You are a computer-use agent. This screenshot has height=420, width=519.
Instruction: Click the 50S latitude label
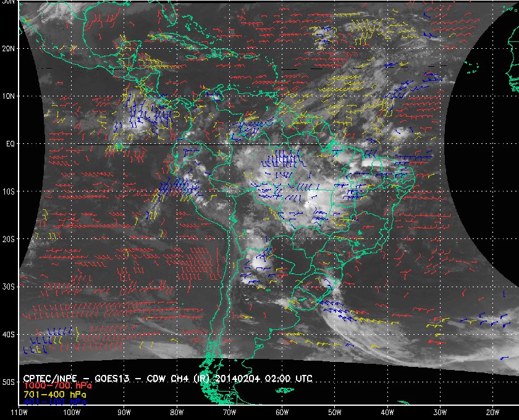tap(8, 382)
